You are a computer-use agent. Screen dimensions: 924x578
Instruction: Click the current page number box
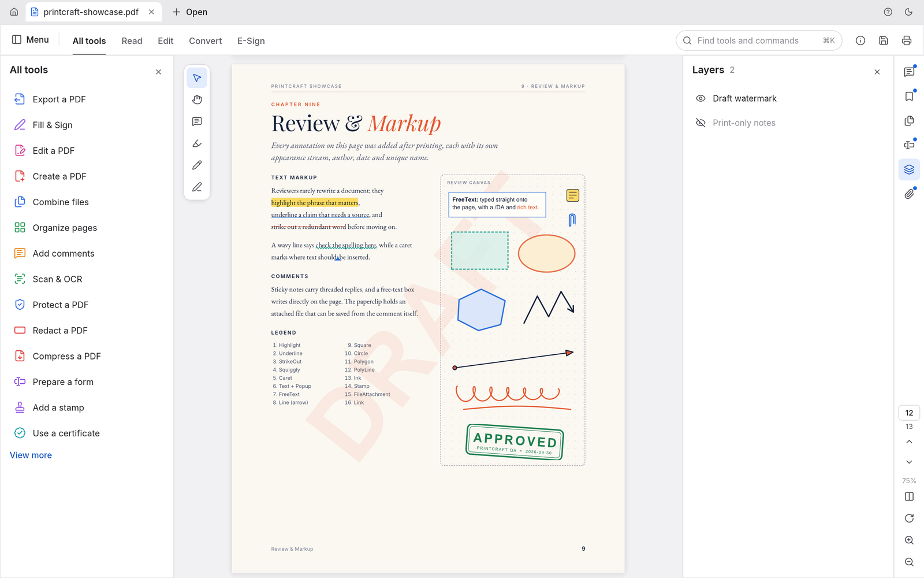tap(909, 413)
